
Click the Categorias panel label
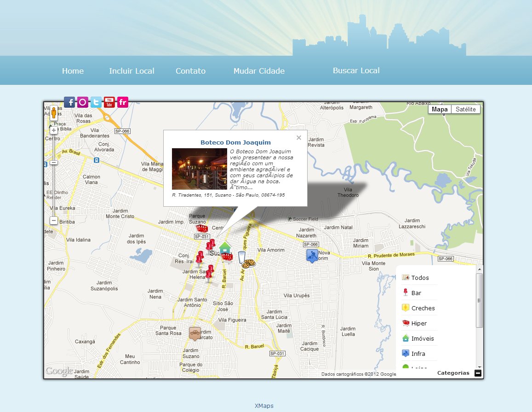[453, 373]
